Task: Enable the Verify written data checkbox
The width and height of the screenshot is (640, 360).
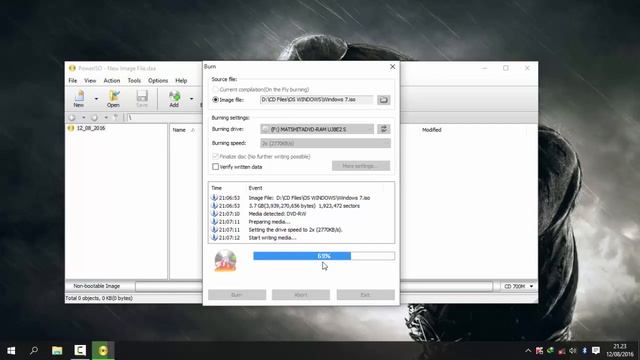Action: point(216,167)
